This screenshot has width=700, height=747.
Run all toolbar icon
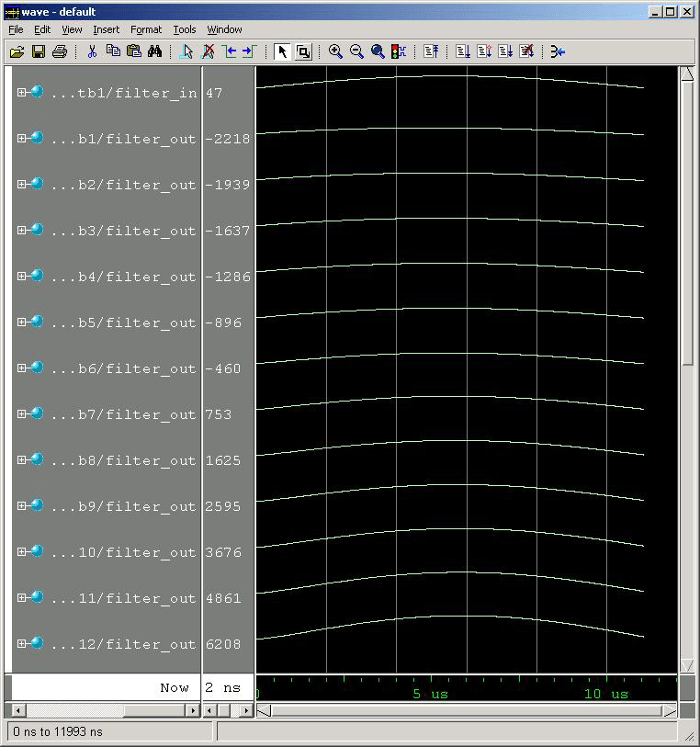pyautogui.click(x=505, y=51)
